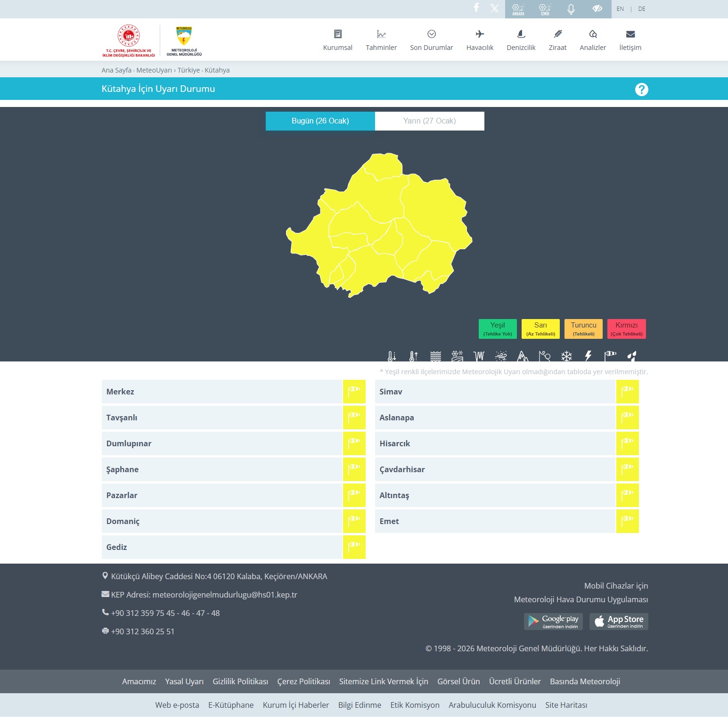
Task: Click the wind icon beside Merkez
Action: point(354,392)
